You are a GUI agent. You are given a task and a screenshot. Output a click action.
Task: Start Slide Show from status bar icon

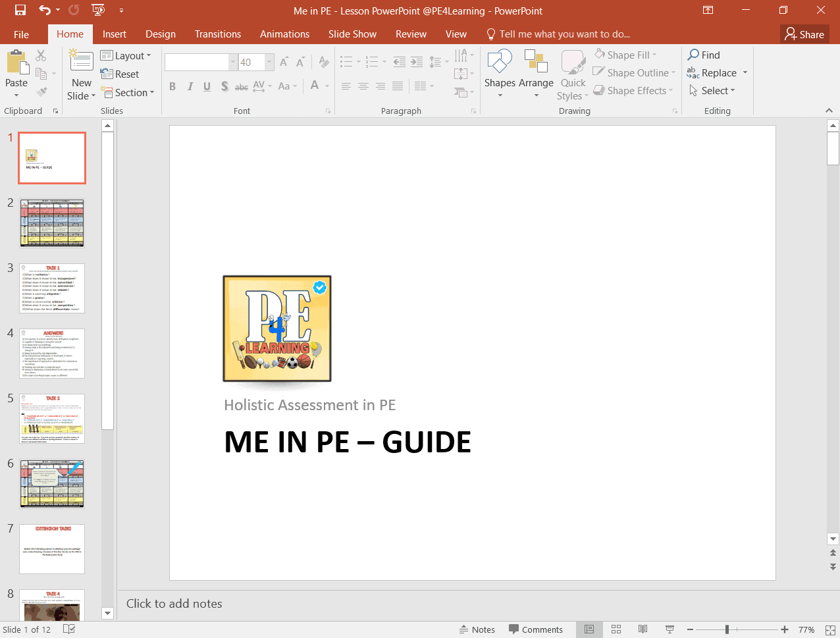(670, 629)
